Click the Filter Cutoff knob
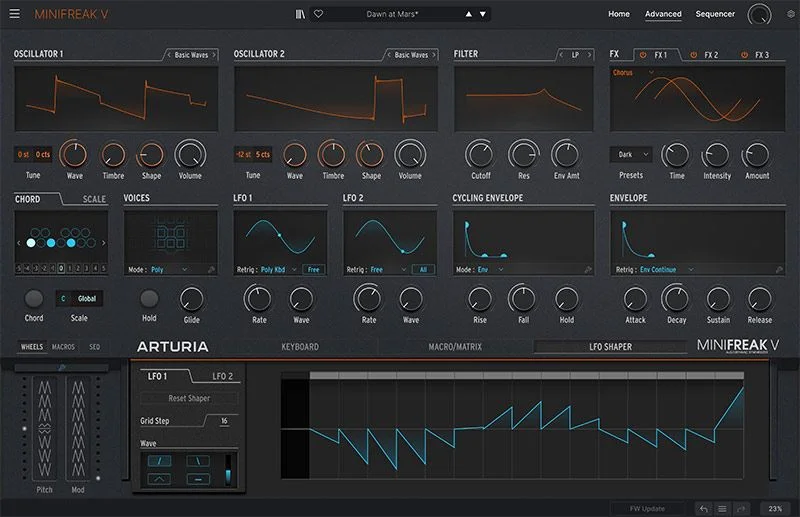 [x=481, y=154]
